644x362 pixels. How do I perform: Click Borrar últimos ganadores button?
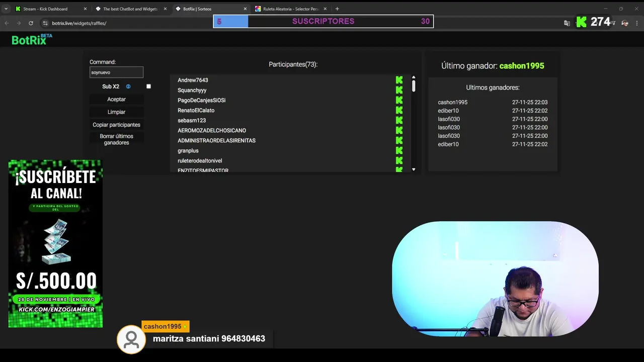pyautogui.click(x=116, y=139)
